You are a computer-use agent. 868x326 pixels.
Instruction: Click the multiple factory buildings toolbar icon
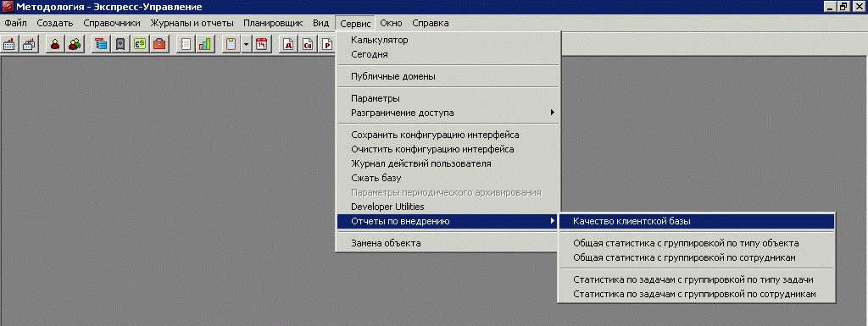click(30, 44)
